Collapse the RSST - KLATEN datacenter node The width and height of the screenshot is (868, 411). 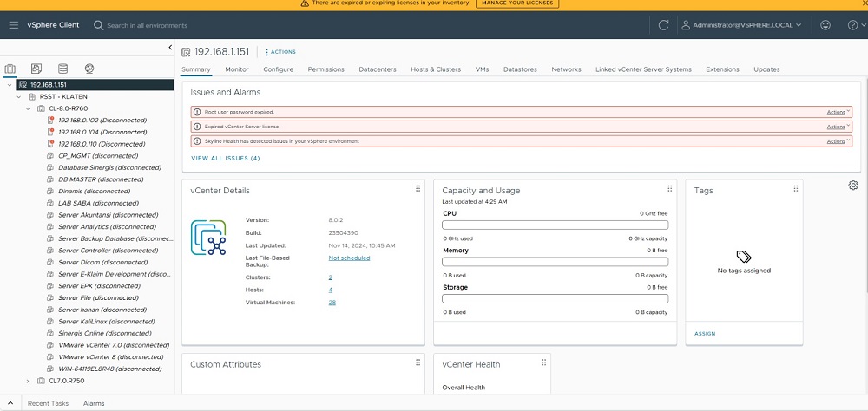click(x=18, y=97)
